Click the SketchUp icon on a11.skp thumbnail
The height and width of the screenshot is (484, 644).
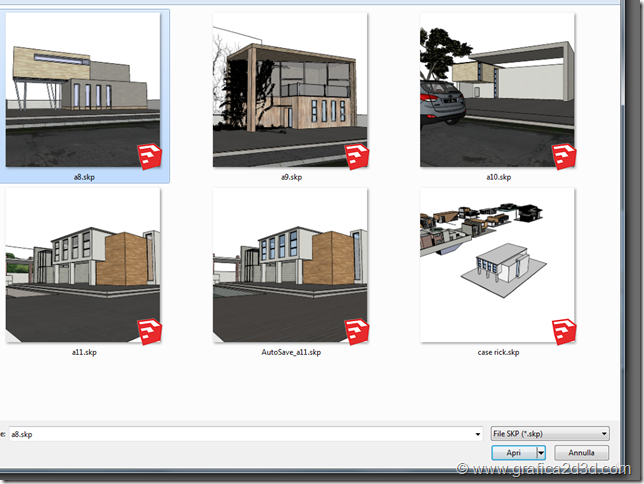coord(150,331)
